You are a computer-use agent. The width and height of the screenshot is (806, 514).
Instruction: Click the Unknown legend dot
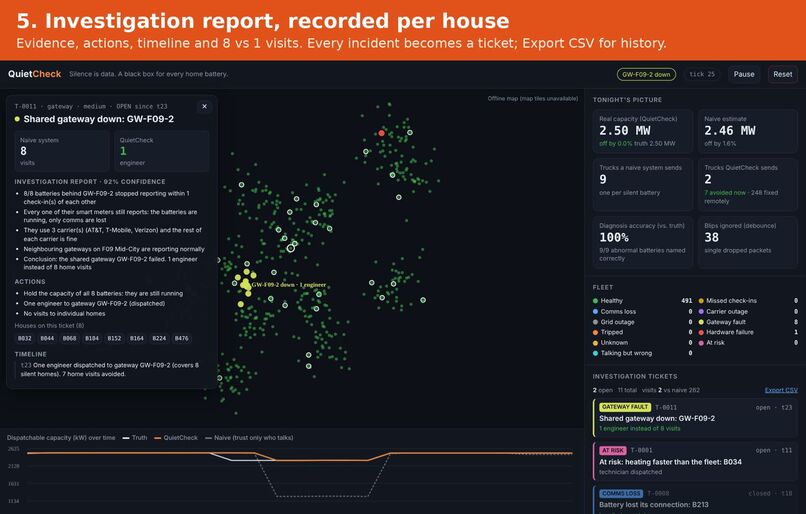596,343
